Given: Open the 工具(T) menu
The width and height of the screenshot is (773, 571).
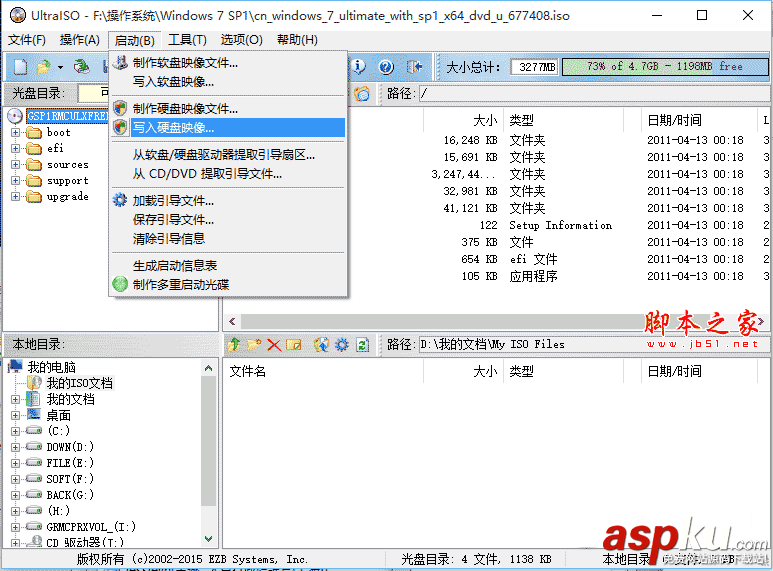Looking at the screenshot, I should pos(187,39).
